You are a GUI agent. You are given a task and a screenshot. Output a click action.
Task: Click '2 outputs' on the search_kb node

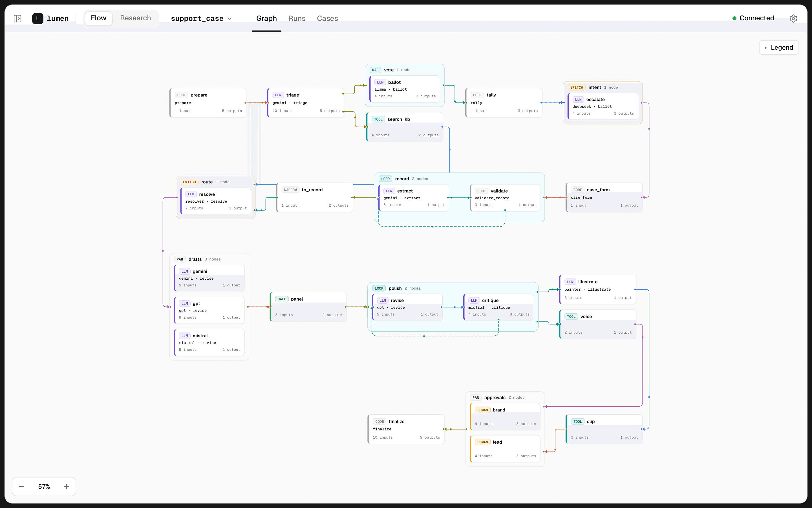pos(429,135)
